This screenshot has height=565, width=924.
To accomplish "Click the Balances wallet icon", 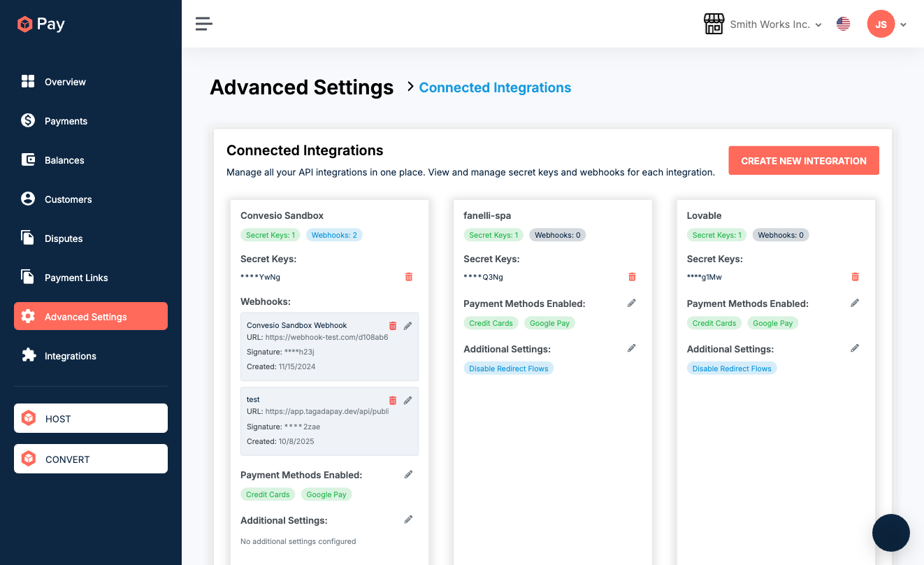I will click(x=28, y=159).
